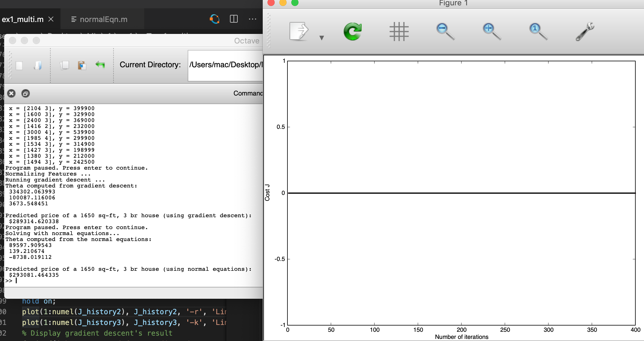Click the Open File icon in Octave toolbar
Screen dimensions: 644x341
pyautogui.click(x=38, y=65)
